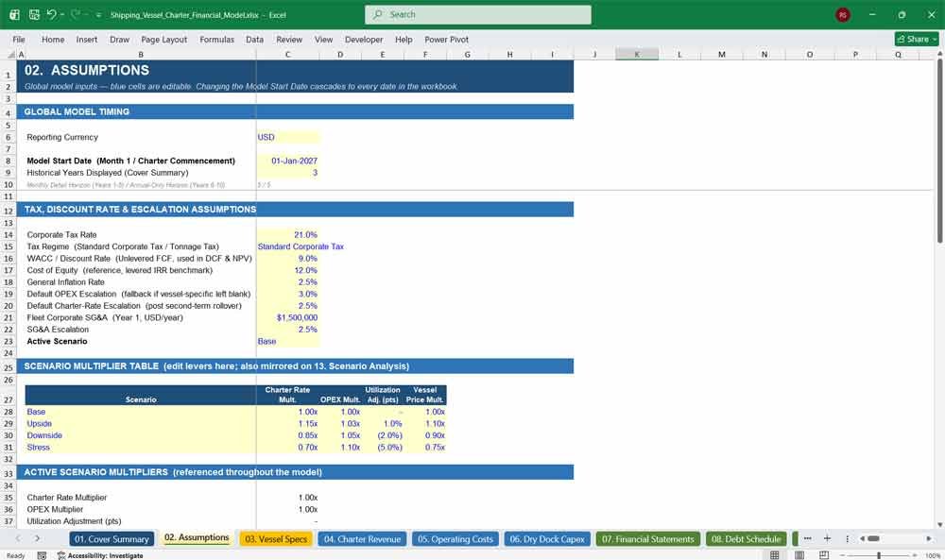Open the Draw ribbon tab
This screenshot has height=560, width=945.
click(x=119, y=39)
